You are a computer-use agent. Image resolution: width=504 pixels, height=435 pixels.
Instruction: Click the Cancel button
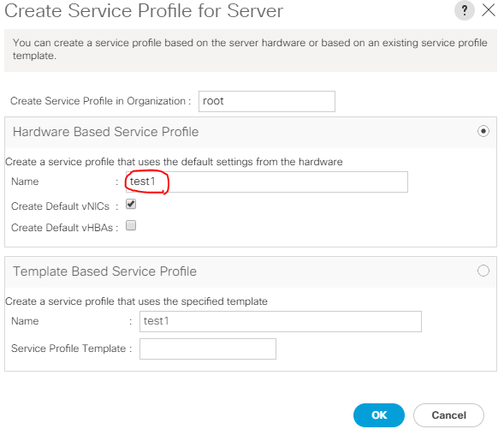coord(448,415)
